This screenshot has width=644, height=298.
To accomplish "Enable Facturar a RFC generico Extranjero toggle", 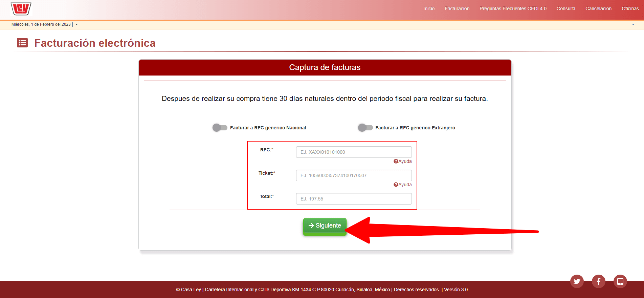I will coord(365,128).
